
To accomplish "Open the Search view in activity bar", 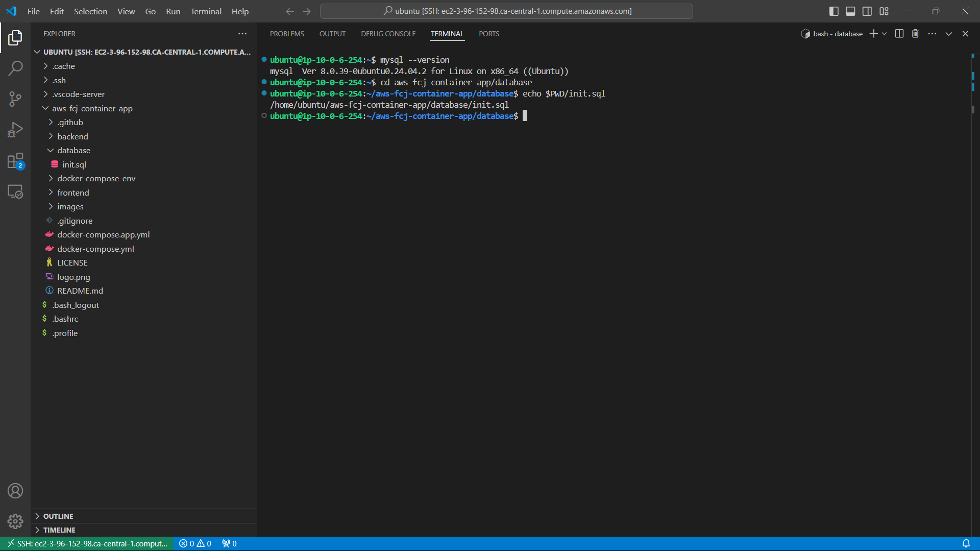I will (x=15, y=68).
